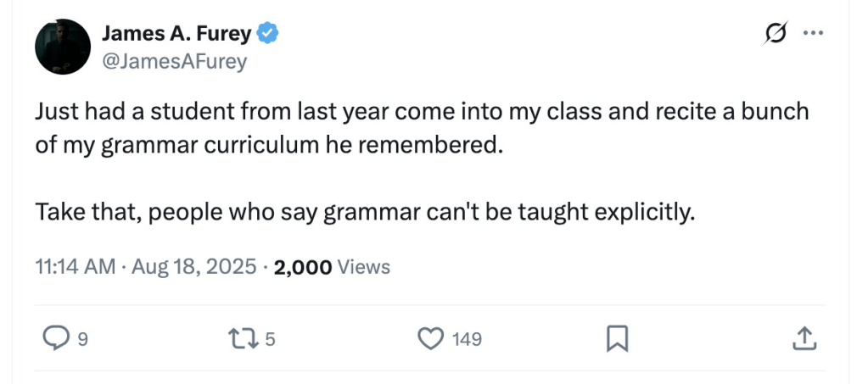Open the three-dot More options menu
This screenshot has width=868, height=384.
click(x=812, y=33)
